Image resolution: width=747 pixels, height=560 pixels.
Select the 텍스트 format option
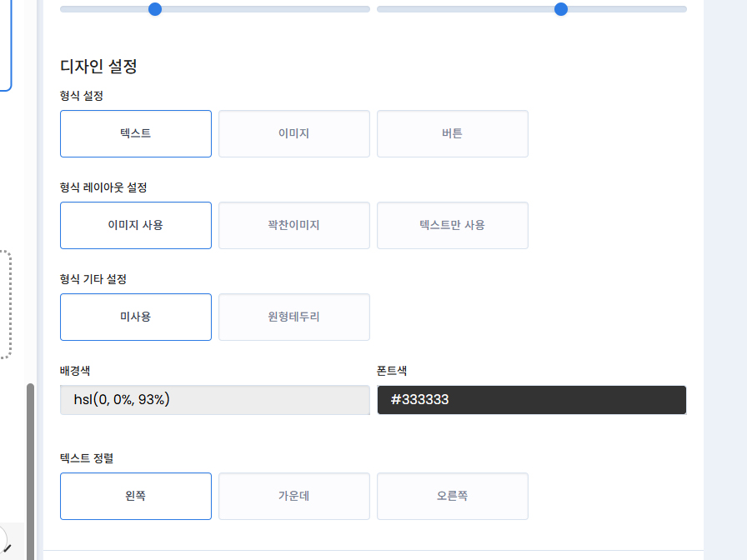coord(135,133)
